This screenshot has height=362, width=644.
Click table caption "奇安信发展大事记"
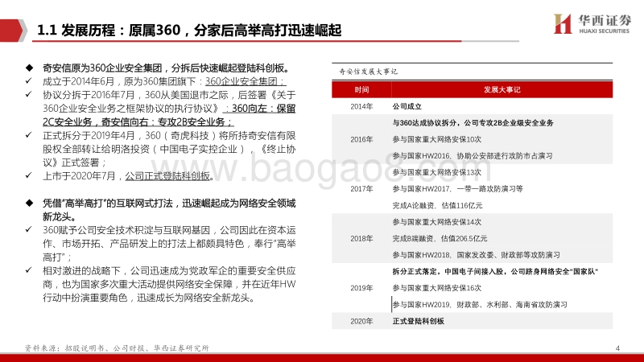(x=368, y=72)
